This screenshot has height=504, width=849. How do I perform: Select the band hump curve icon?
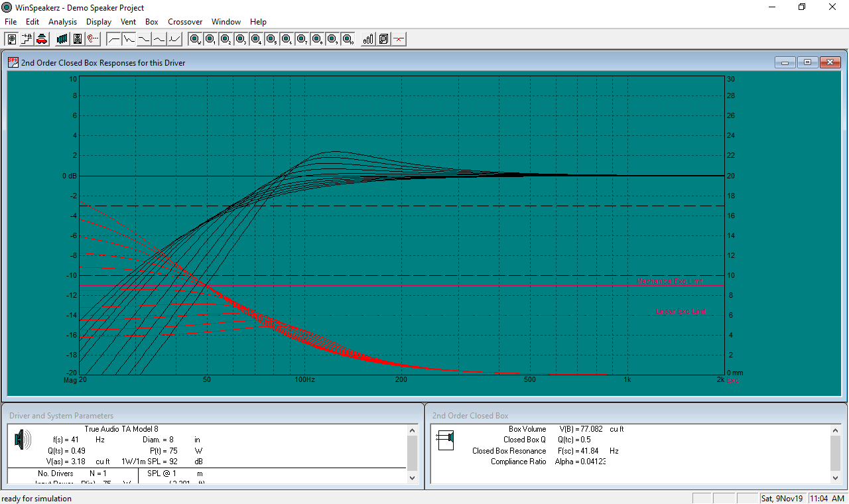(159, 39)
